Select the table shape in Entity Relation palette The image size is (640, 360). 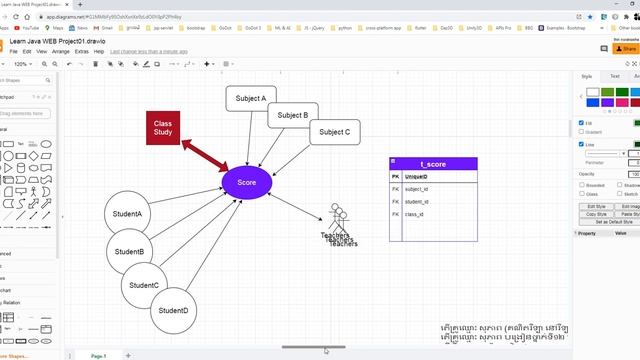point(8,317)
